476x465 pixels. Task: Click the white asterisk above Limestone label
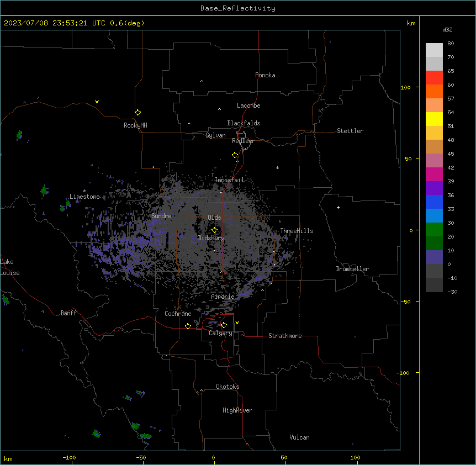(x=84, y=191)
